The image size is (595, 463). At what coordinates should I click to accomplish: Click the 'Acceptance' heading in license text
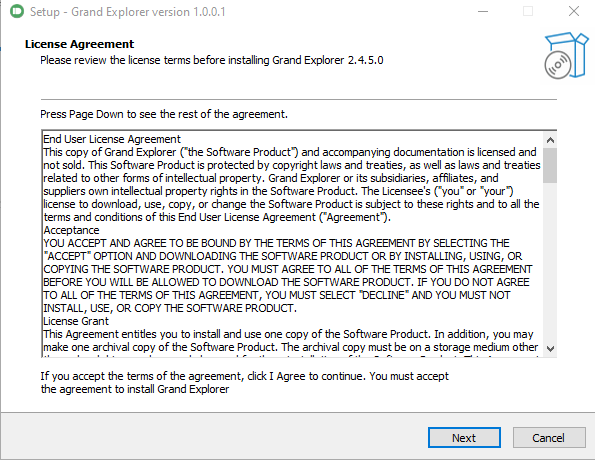(x=71, y=230)
